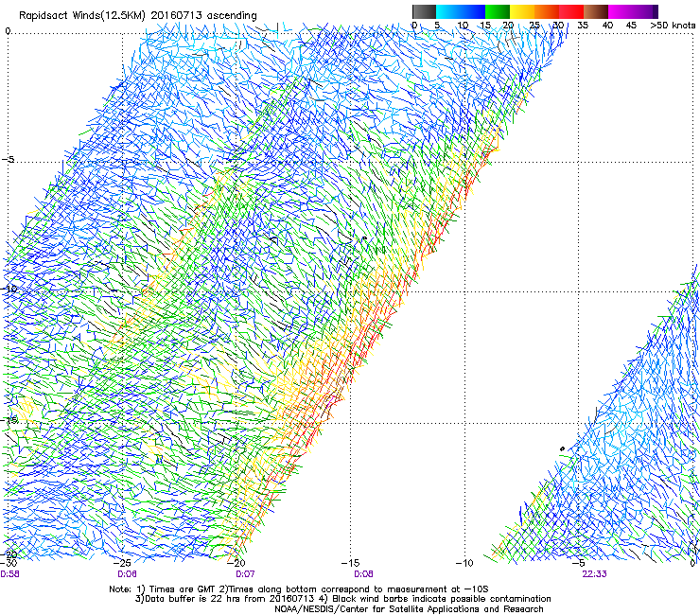Click the gray 0-5 knots legend swatch
Viewport: 700px width, 615px height.
pyautogui.click(x=424, y=11)
